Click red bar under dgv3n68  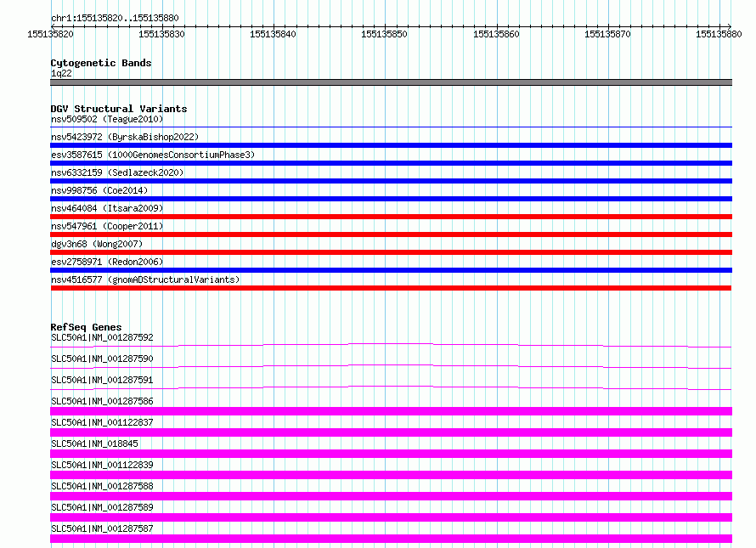coord(391,252)
